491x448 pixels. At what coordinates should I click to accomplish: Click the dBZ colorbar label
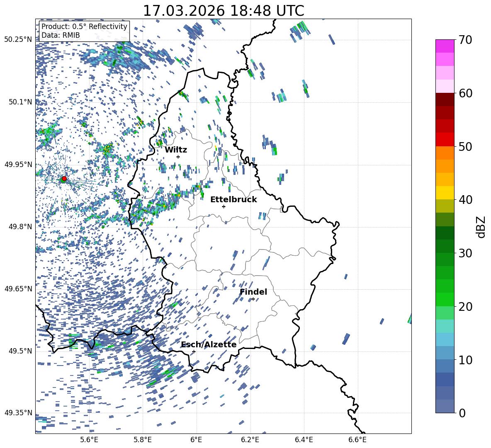click(481, 227)
